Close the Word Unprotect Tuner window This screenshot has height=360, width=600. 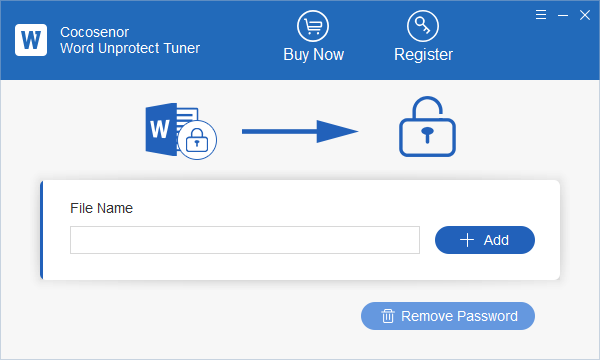(585, 15)
